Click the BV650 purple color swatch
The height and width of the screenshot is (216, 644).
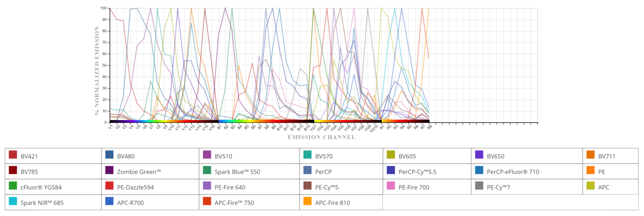point(479,155)
